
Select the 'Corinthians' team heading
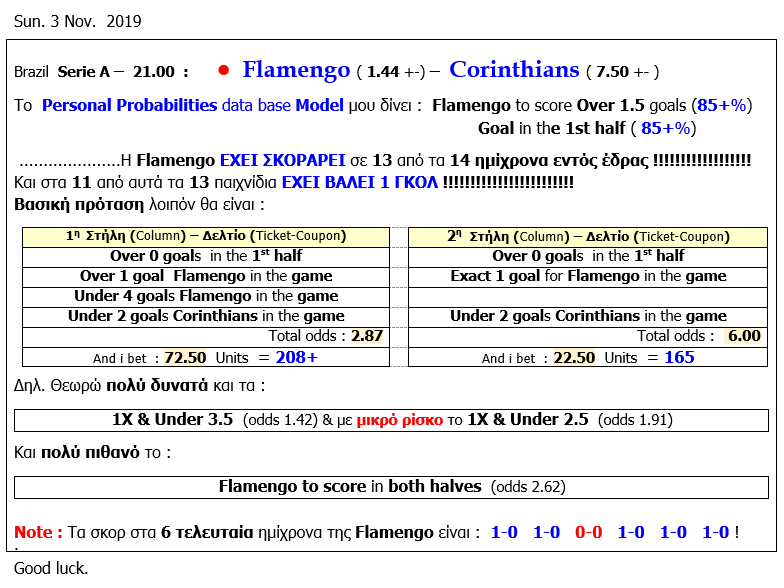tap(514, 70)
